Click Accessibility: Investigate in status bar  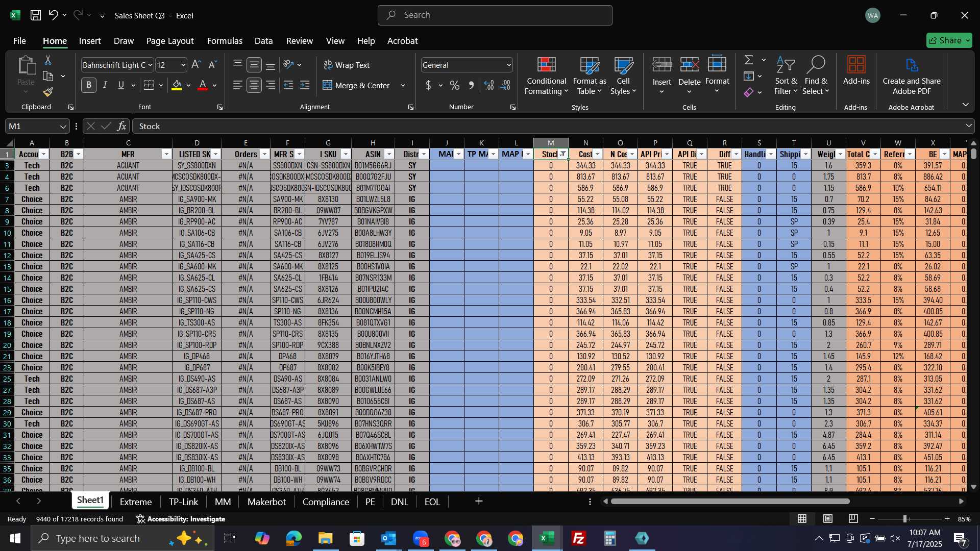181,519
